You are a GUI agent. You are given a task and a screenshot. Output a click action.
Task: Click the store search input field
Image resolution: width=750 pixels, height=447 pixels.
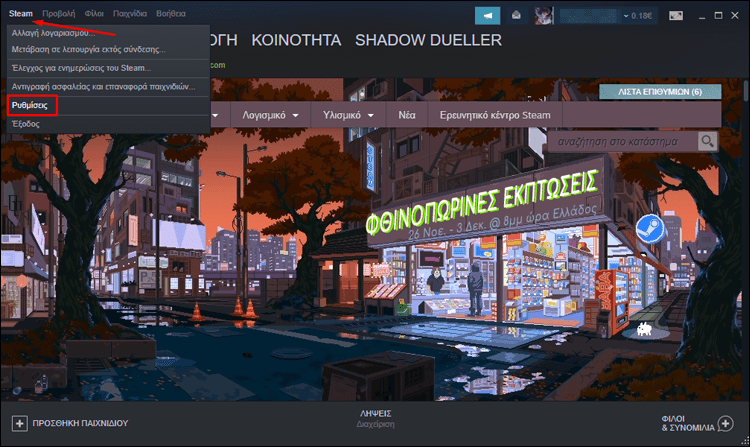621,142
